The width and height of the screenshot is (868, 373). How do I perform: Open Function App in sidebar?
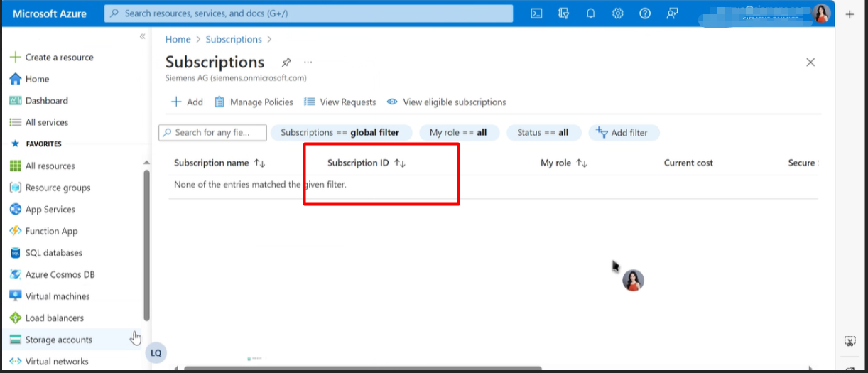coord(43,231)
